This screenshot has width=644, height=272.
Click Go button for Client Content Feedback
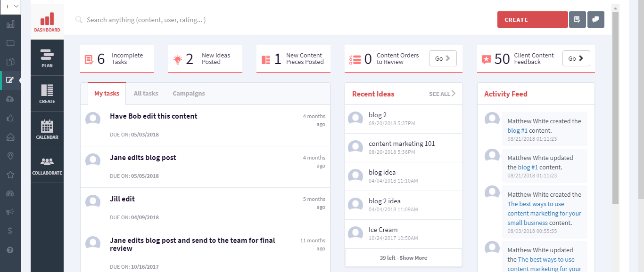point(576,58)
